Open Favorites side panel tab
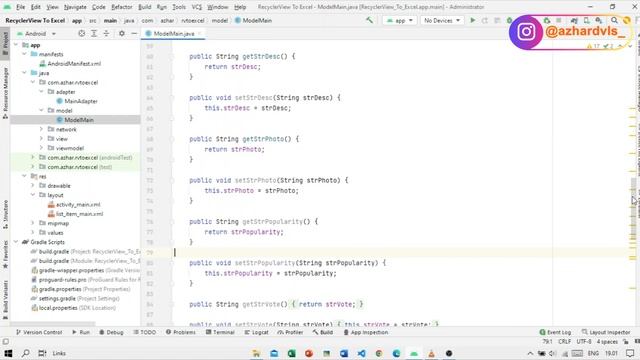640x360 pixels. (5, 254)
